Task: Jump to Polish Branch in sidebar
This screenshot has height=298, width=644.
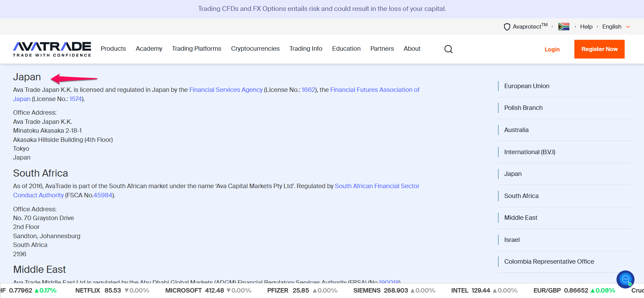Action: [523, 108]
